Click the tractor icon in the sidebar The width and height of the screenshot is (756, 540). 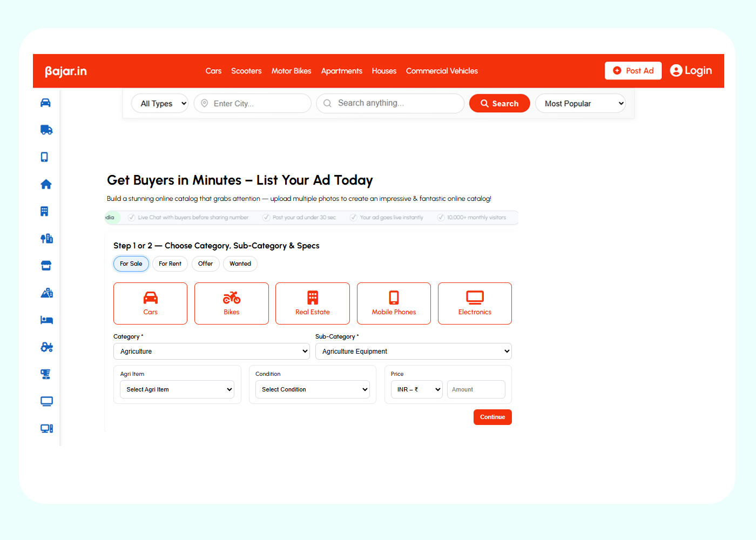point(46,347)
